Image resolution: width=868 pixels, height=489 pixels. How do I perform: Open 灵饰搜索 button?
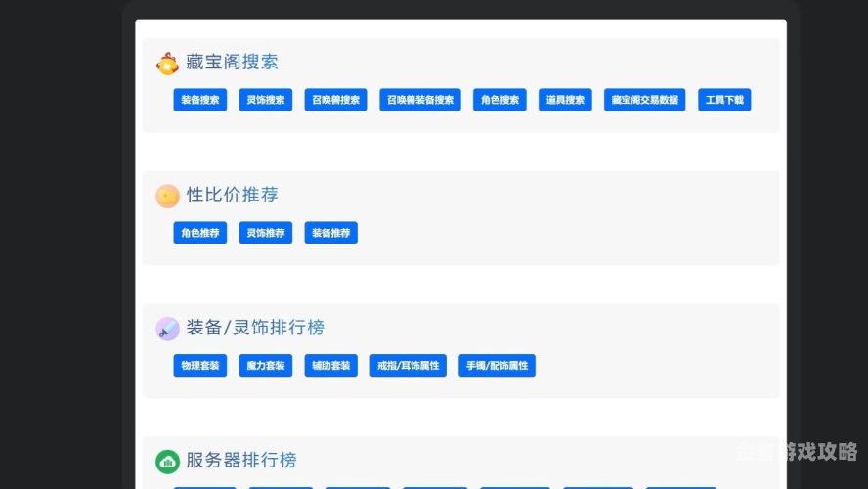(x=266, y=100)
